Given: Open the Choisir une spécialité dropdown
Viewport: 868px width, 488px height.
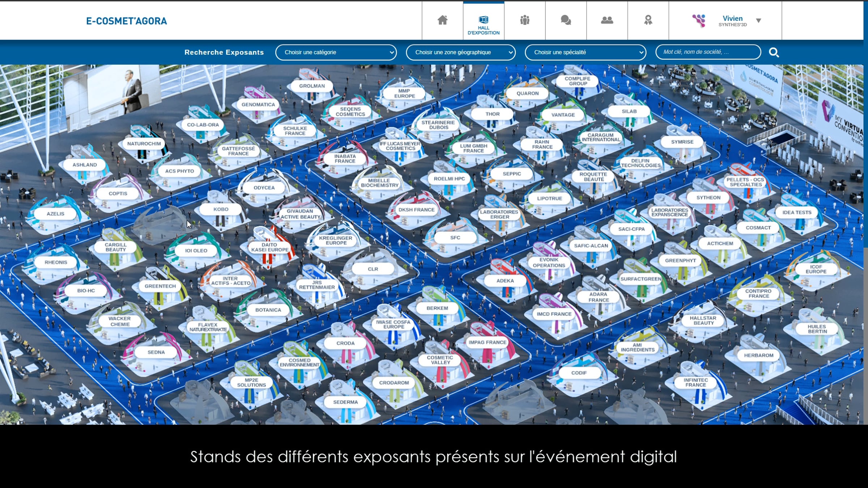Looking at the screenshot, I should pos(586,52).
